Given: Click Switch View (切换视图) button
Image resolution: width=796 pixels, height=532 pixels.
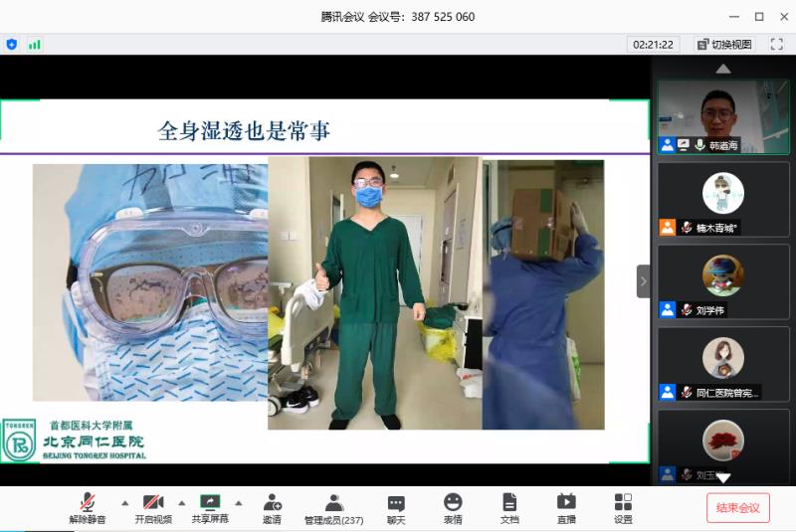Looking at the screenshot, I should tap(724, 45).
